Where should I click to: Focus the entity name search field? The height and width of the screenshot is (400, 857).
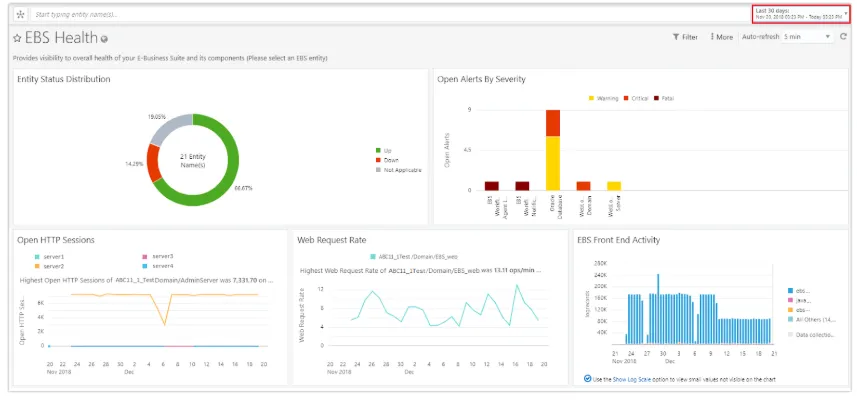[390, 14]
